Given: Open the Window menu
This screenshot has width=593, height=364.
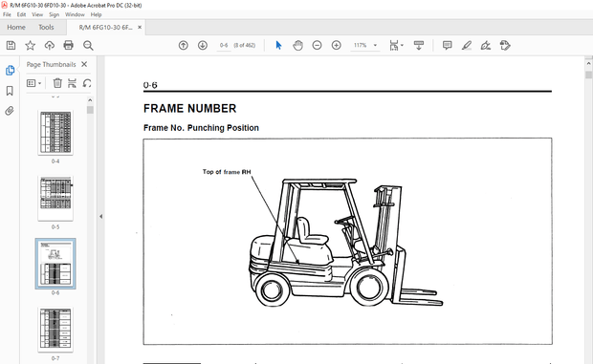Looking at the screenshot, I should click(x=75, y=14).
